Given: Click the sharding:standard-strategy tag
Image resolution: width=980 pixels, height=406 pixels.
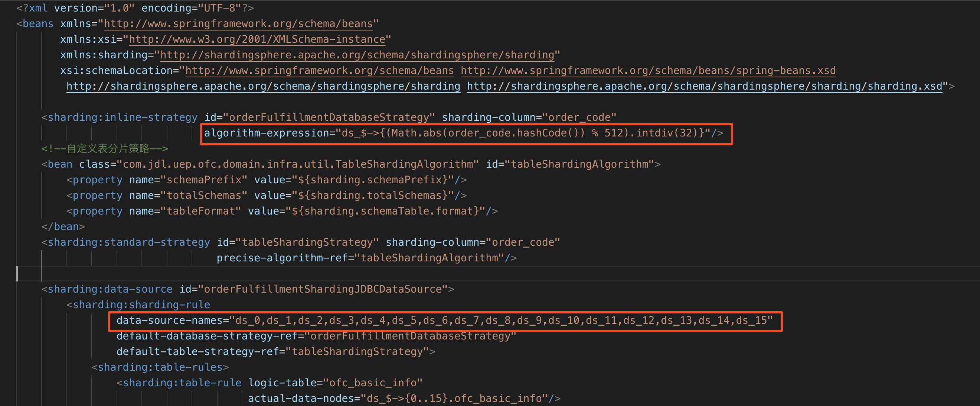Looking at the screenshot, I should 128,242.
